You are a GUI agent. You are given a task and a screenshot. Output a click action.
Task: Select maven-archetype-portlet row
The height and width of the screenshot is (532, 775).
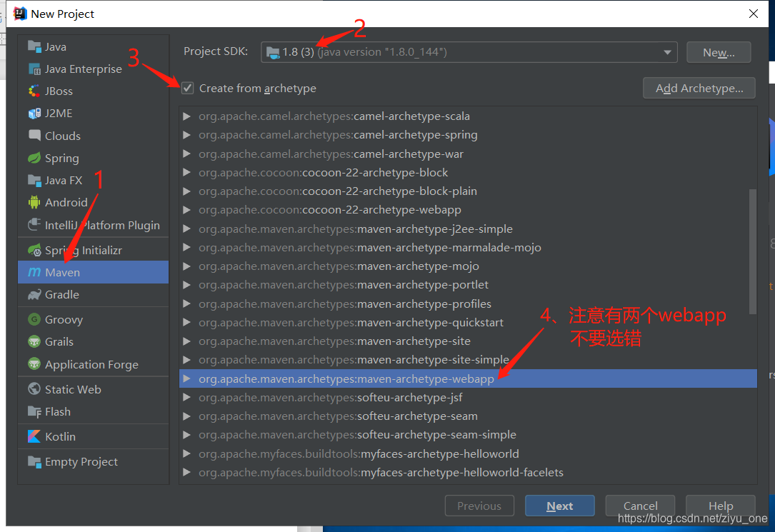(x=468, y=285)
